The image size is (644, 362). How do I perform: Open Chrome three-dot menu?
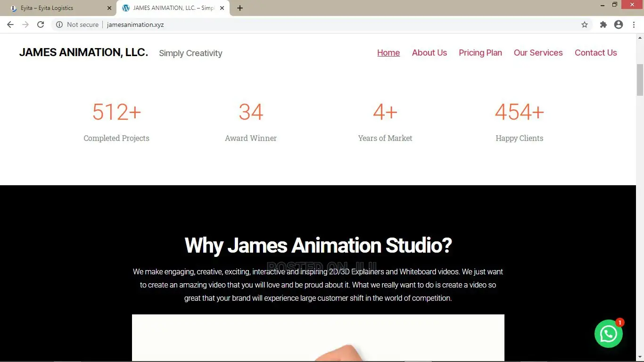(634, 25)
